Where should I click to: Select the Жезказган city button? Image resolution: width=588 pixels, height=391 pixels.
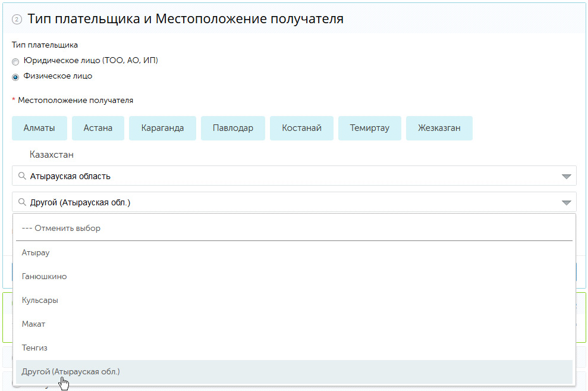point(439,128)
